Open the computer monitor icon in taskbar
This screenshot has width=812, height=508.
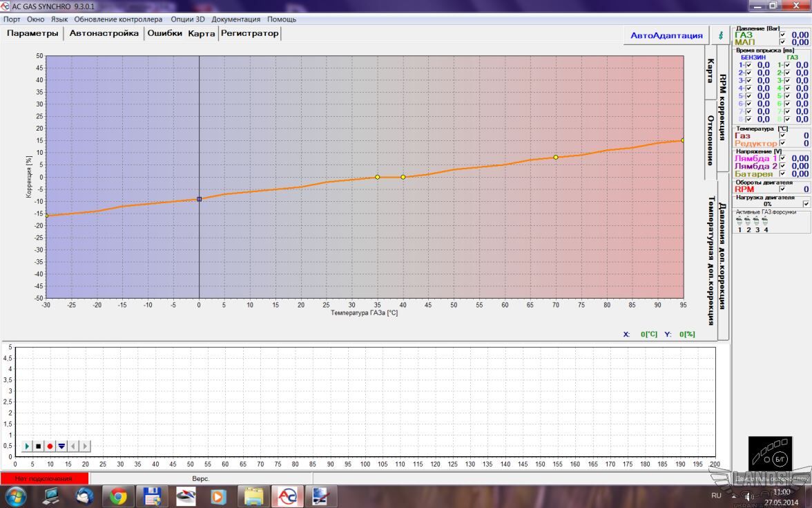(50, 496)
